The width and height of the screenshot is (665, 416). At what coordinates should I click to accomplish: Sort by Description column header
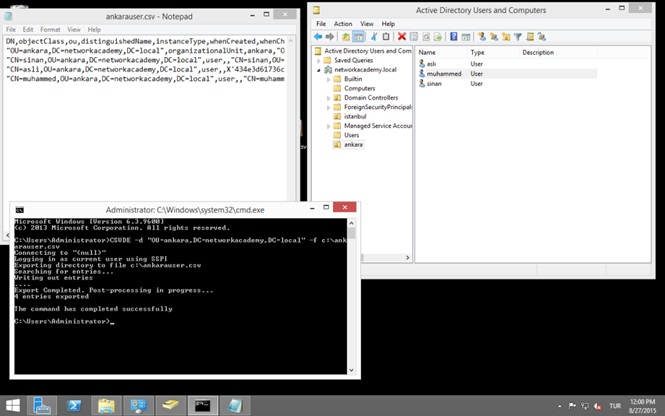tap(558, 53)
